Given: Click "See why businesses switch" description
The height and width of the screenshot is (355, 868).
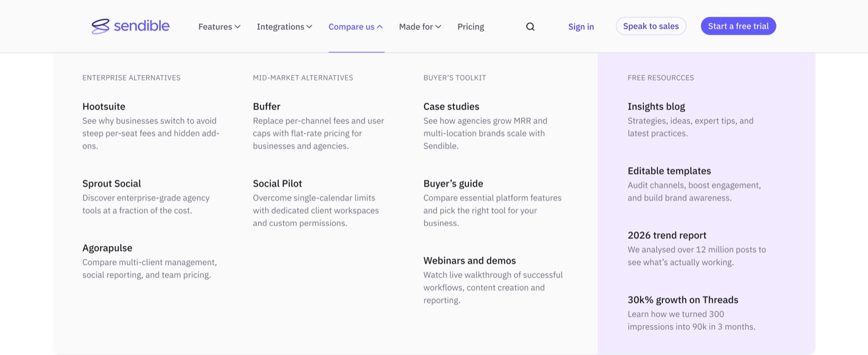Looking at the screenshot, I should click(151, 133).
